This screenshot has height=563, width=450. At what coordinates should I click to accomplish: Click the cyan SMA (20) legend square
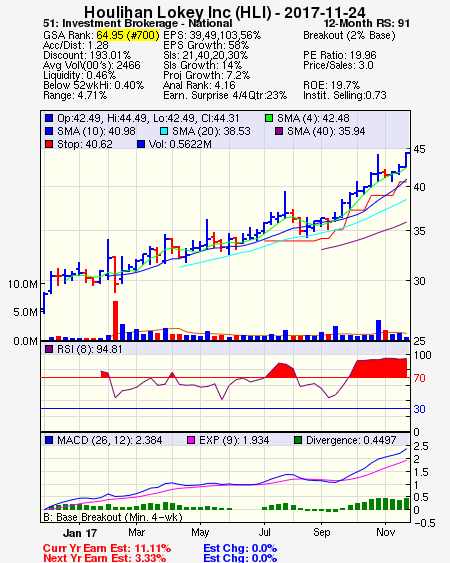click(164, 131)
